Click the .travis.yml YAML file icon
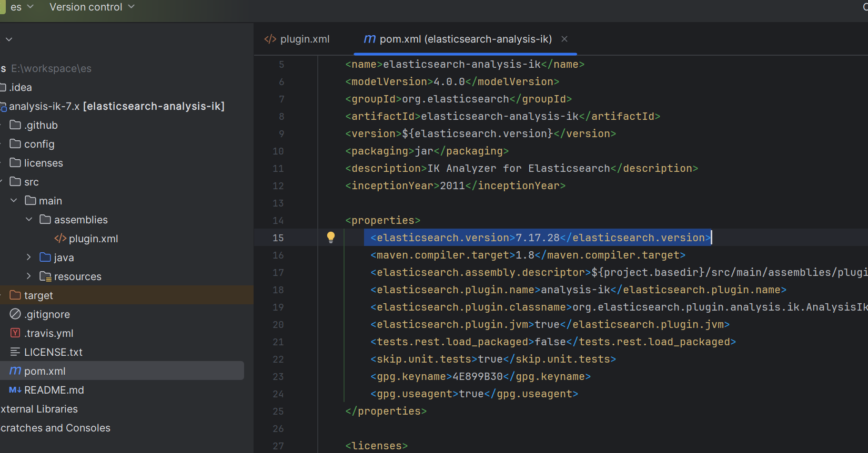Viewport: 868px width, 453px height. (x=15, y=333)
